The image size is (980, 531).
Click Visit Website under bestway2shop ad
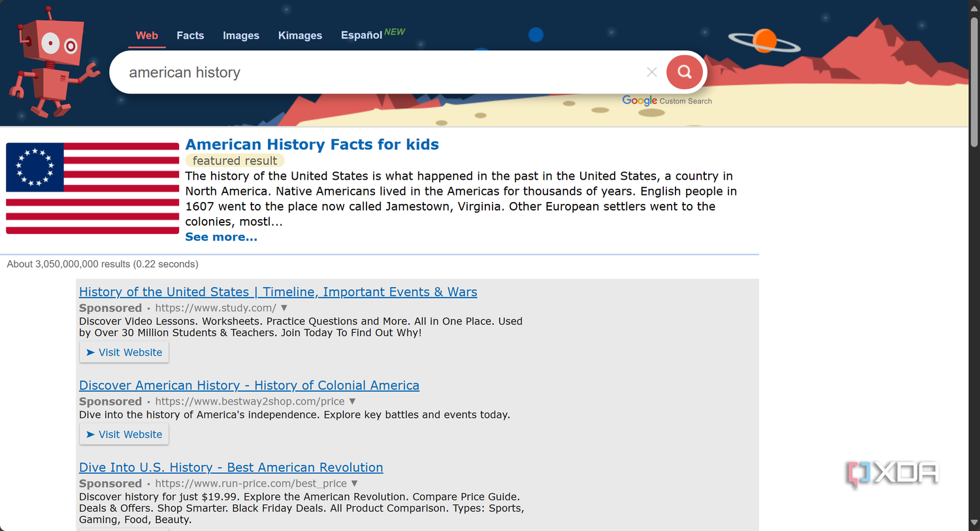[x=124, y=434]
